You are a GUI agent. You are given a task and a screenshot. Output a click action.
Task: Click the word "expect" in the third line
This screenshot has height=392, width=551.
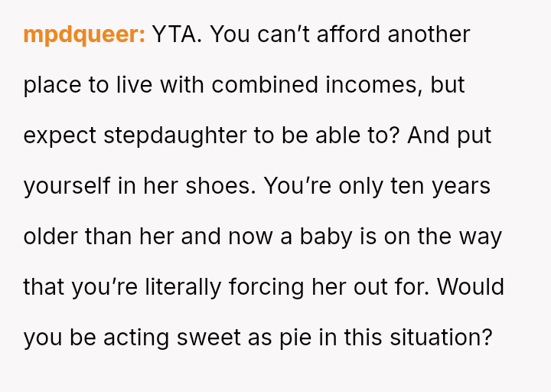click(x=60, y=137)
